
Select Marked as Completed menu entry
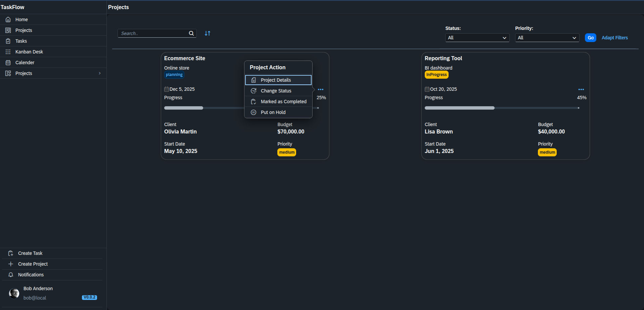278,102
